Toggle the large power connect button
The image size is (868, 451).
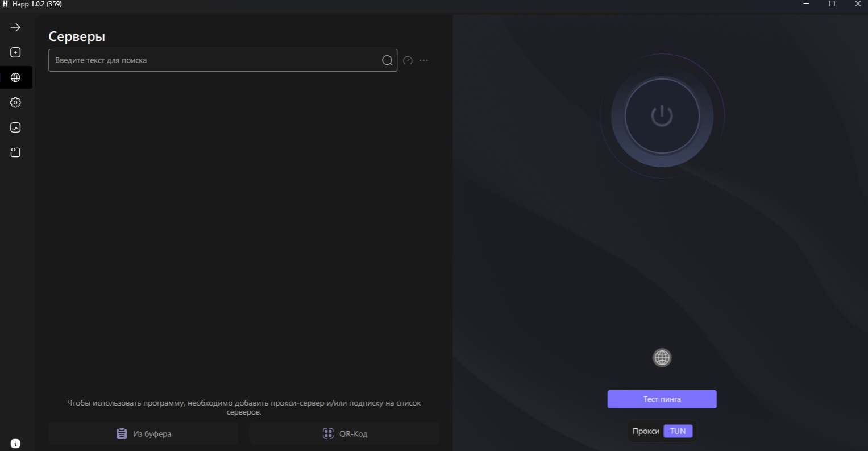coord(662,116)
